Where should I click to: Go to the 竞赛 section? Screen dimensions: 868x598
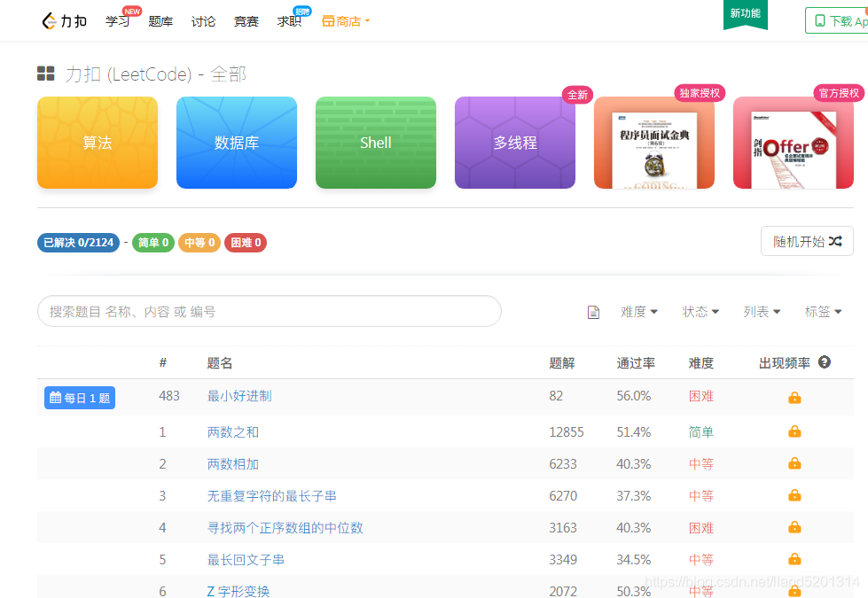coord(246,21)
